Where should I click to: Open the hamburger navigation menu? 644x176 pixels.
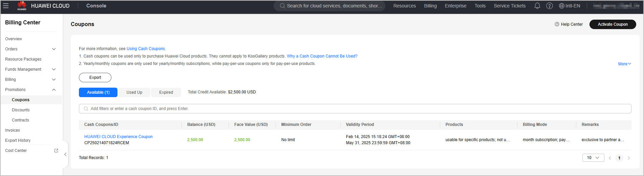pyautogui.click(x=6, y=6)
